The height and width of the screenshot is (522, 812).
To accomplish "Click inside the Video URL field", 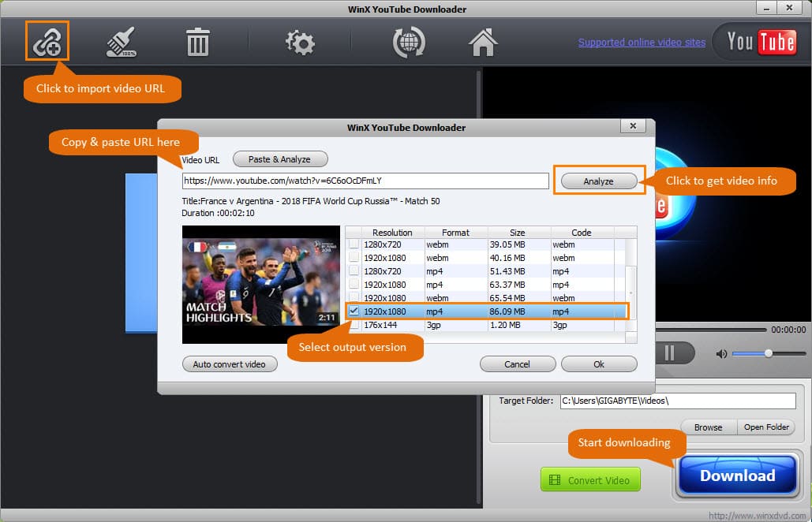I will pos(365,181).
